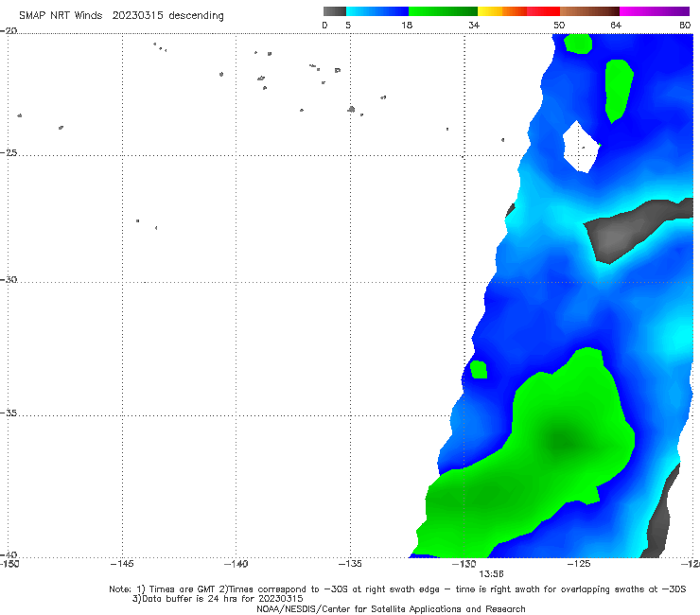Click the longitude label '-145'
Image resolution: width=700 pixels, height=615 pixels.
click(x=122, y=564)
